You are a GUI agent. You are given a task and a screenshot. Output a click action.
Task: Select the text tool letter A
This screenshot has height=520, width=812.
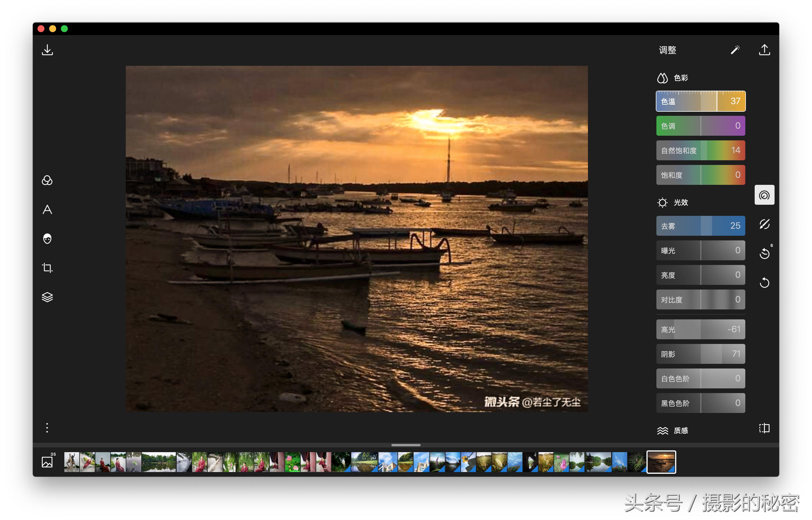click(x=47, y=210)
